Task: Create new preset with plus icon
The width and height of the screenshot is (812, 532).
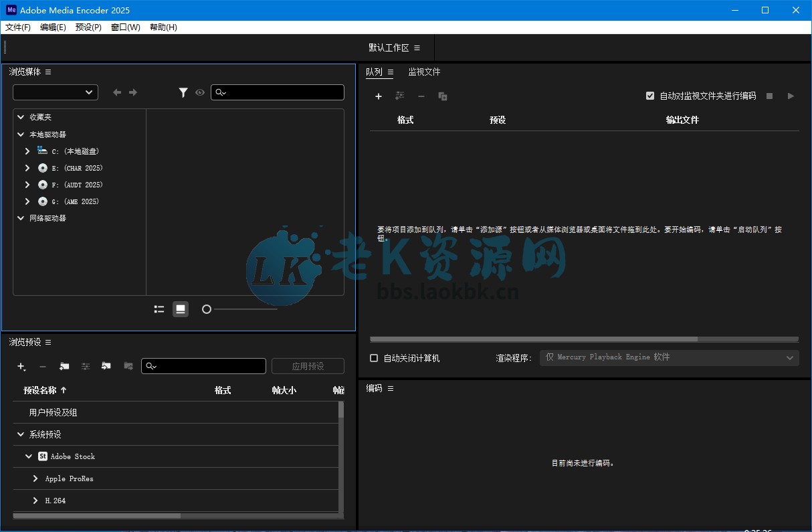Action: tap(21, 367)
